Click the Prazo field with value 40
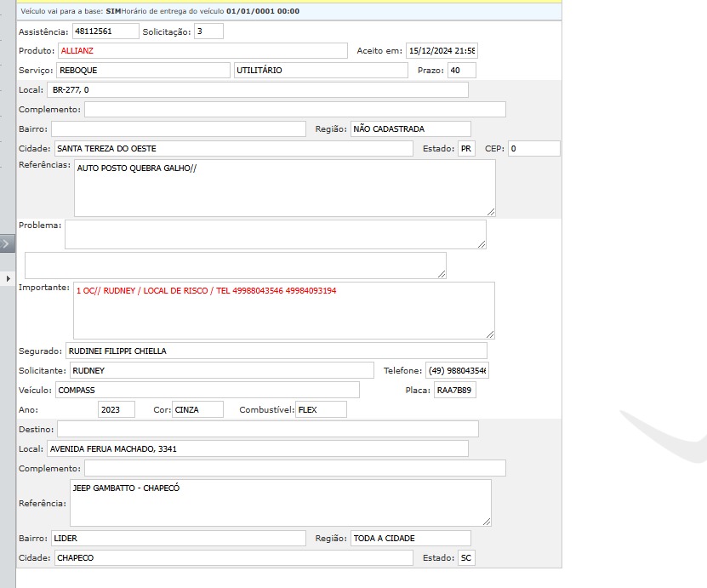707x588 pixels. 462,71
